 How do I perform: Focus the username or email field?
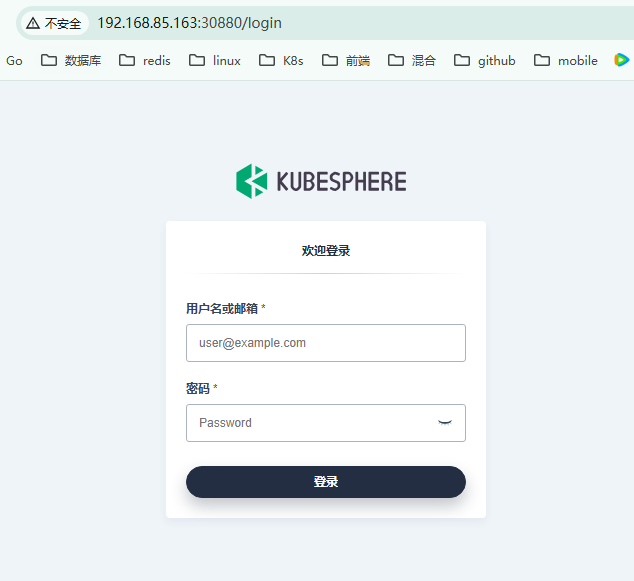coord(326,343)
